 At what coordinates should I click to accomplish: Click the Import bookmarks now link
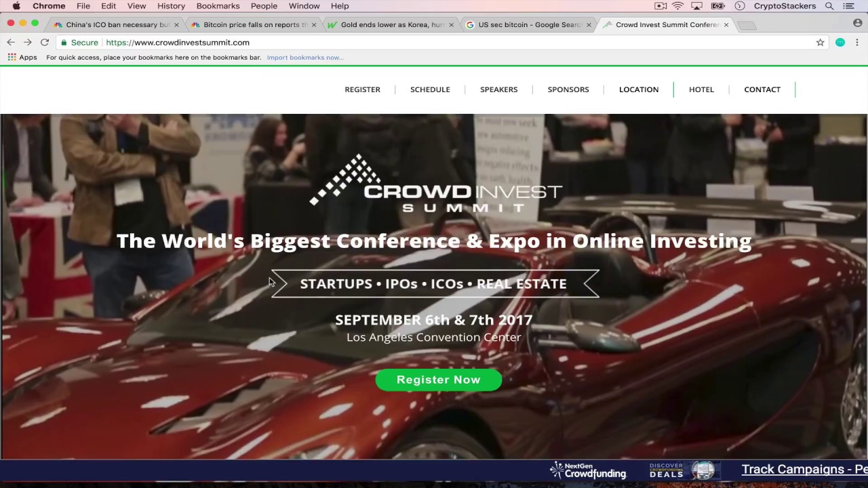305,58
